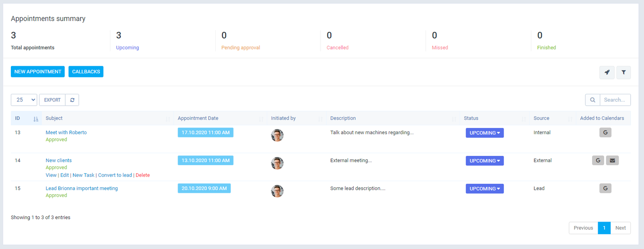Open the filter funnel icon
The image size is (644, 249).
623,73
